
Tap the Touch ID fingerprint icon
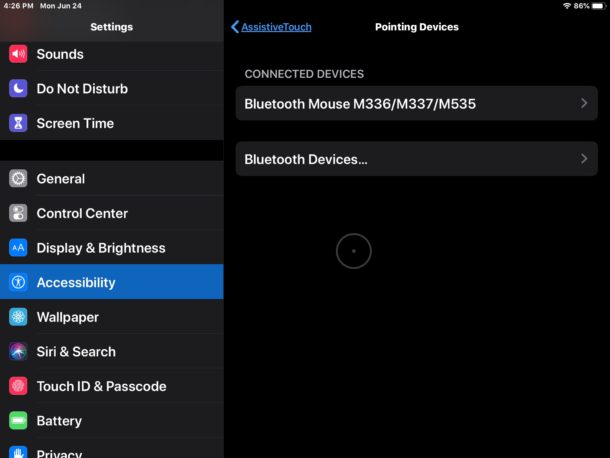[x=18, y=386]
